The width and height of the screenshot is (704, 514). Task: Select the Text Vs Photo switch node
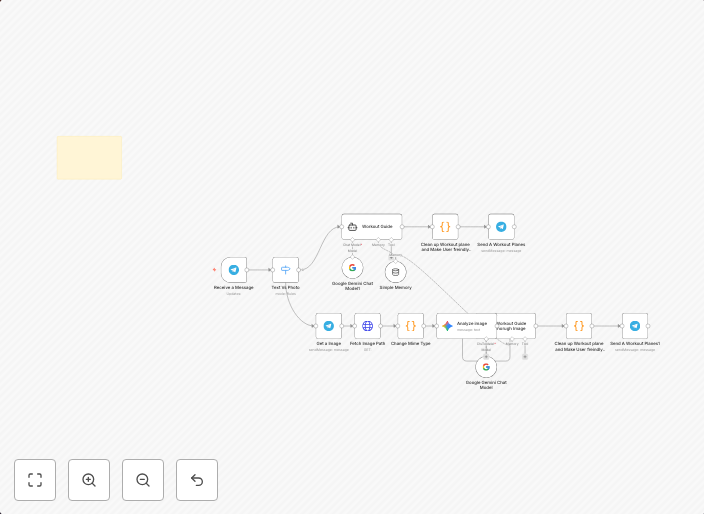[285, 270]
